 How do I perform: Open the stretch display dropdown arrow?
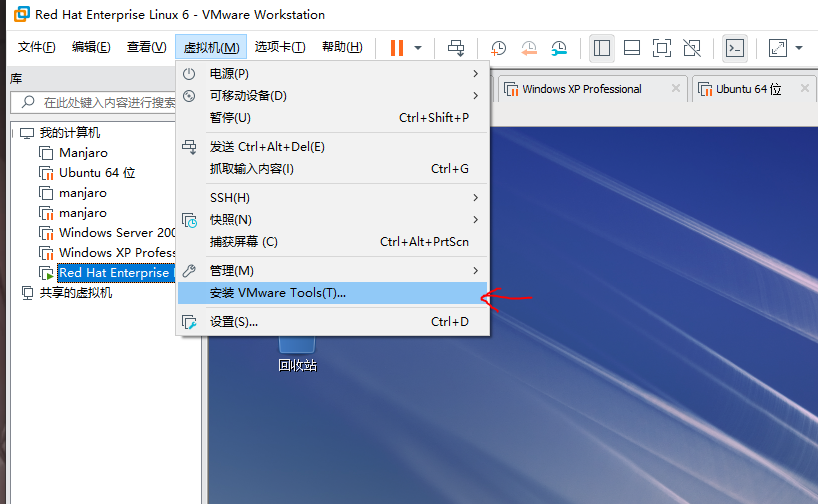pyautogui.click(x=799, y=48)
